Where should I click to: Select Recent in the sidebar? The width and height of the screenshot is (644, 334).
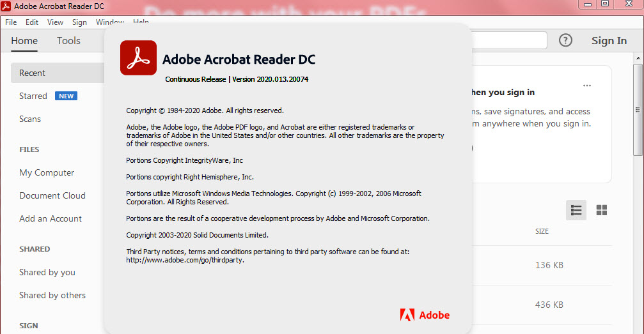pos(58,73)
